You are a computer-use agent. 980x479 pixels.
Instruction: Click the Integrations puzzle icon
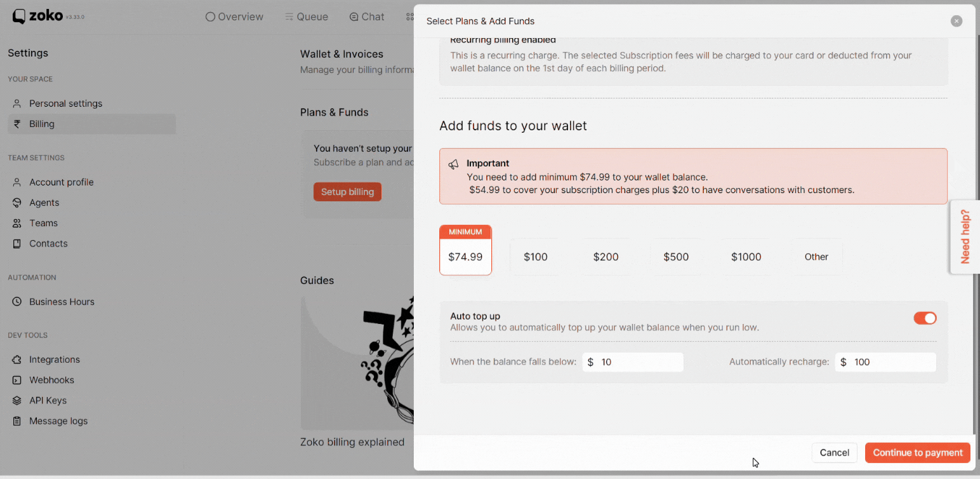coord(17,360)
